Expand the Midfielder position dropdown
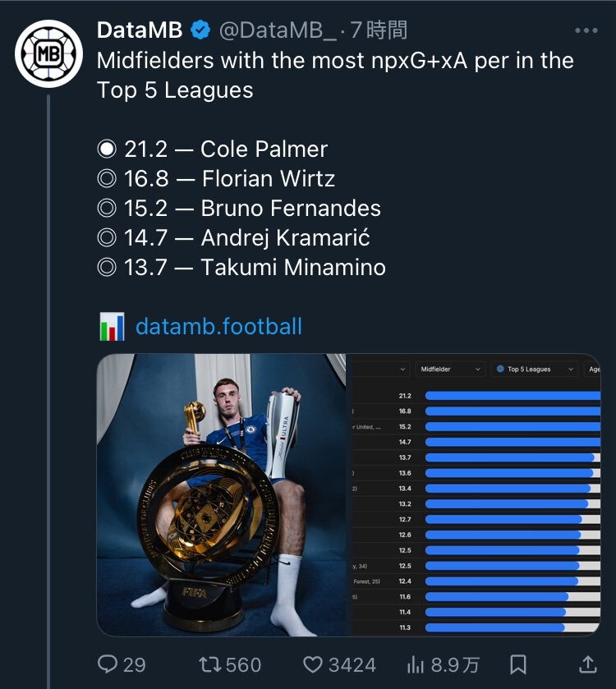 tap(450, 369)
